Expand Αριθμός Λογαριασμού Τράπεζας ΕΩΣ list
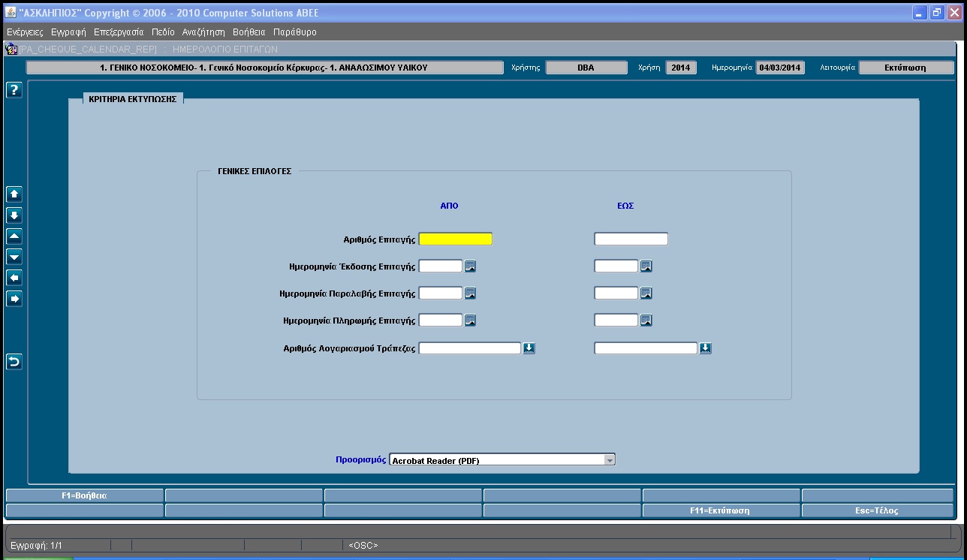Viewport: 967px width, 560px height. tap(705, 348)
